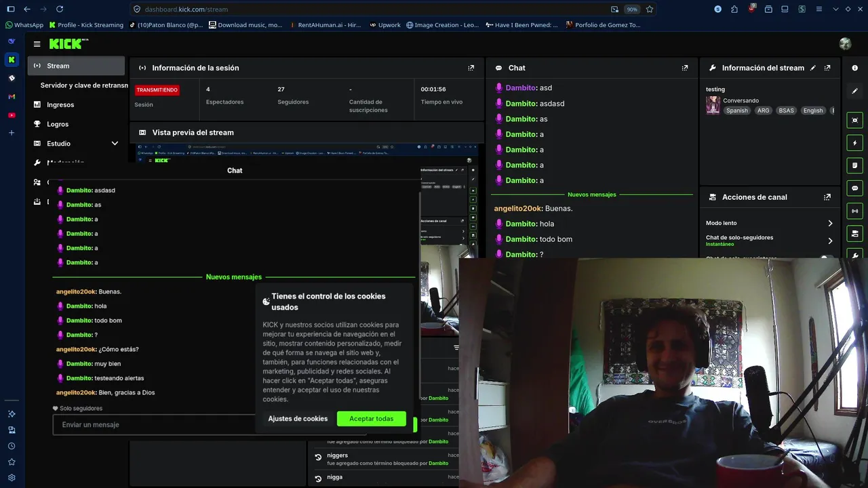Open Ajustes de cookies
868x488 pixels.
(298, 419)
